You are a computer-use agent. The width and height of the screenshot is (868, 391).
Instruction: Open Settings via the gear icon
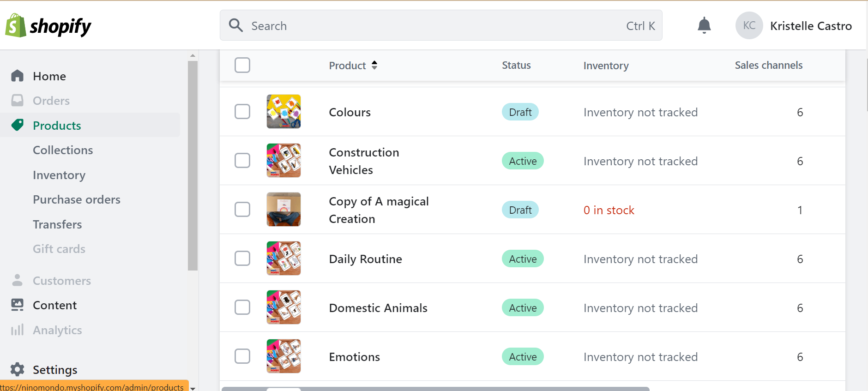18,369
